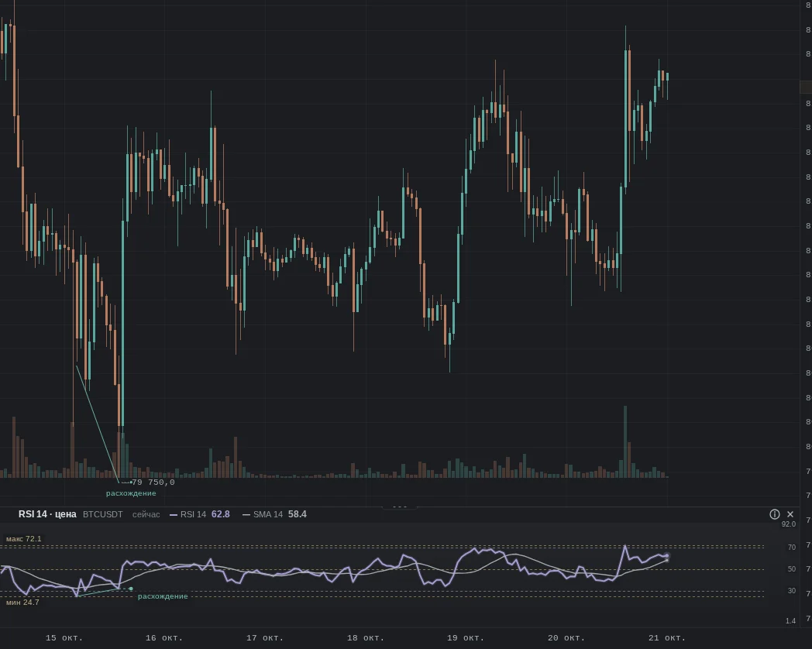812x649 pixels.
Task: Click the RSI scale value 50
Action: click(x=792, y=569)
